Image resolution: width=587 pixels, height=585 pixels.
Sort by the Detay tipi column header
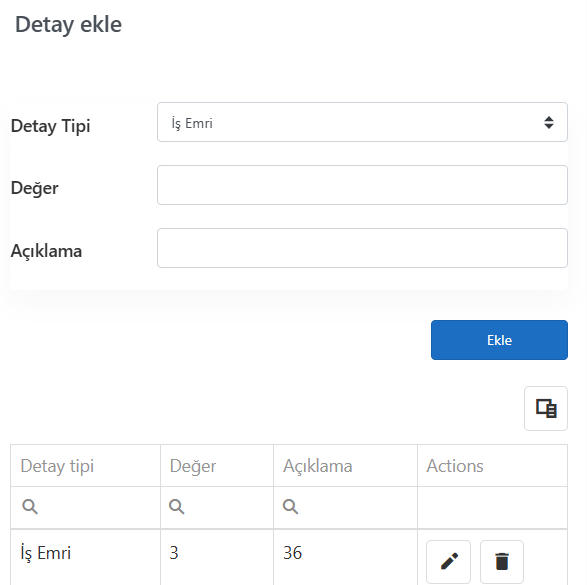point(86,466)
